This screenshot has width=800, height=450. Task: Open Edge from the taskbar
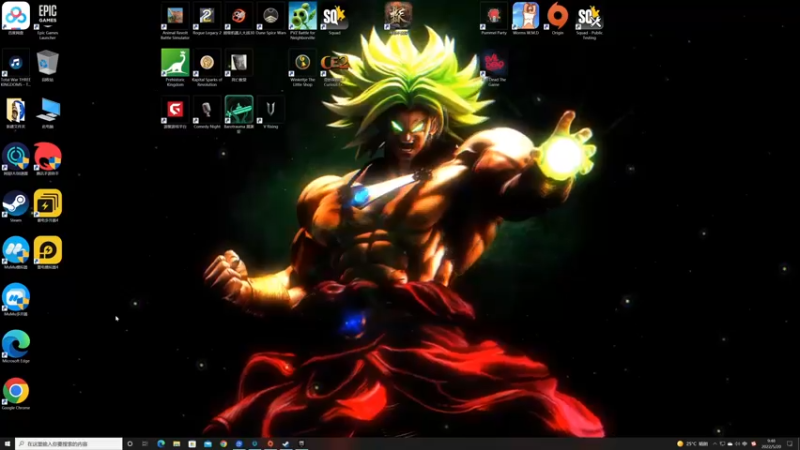[161, 444]
